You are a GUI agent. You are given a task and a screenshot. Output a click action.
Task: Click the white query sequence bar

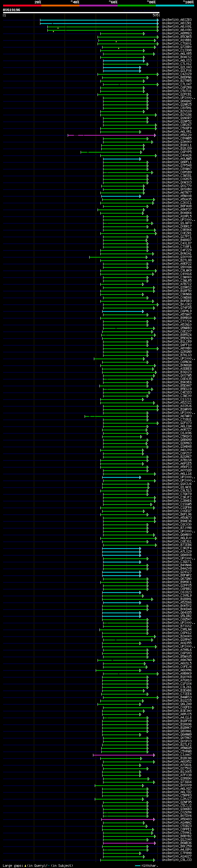coord(81,13)
